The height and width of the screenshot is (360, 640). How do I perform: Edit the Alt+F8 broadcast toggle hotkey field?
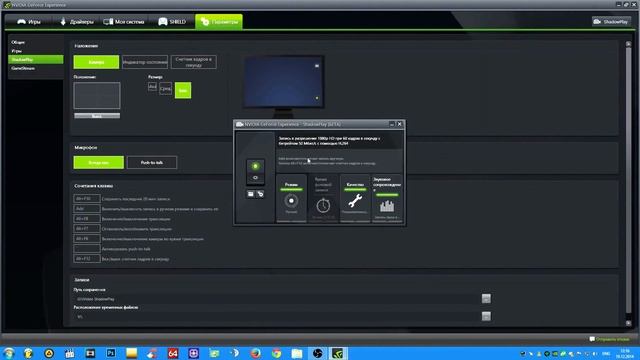pos(87,219)
